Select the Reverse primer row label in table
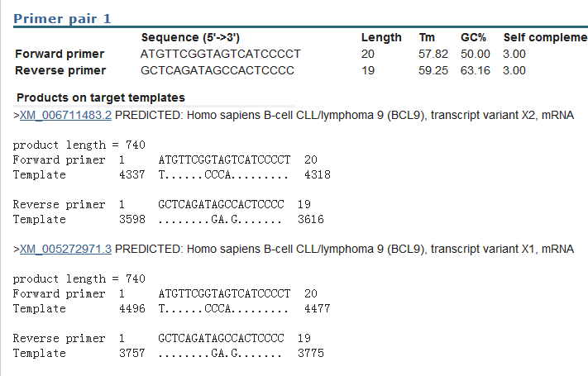Viewport: 588px width, 376px height. [x=60, y=70]
